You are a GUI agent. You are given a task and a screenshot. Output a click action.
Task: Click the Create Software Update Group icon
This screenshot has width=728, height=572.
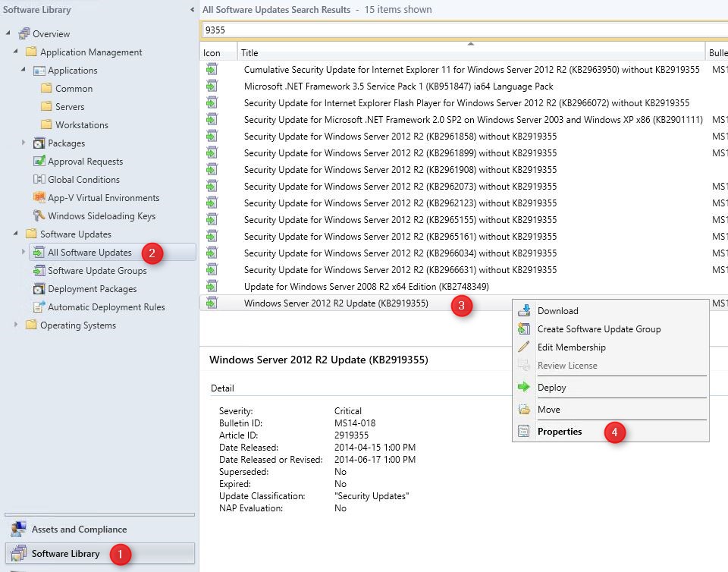coord(524,328)
